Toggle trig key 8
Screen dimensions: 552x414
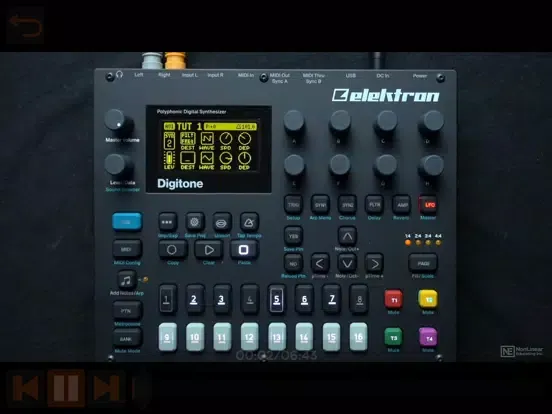coord(359,300)
